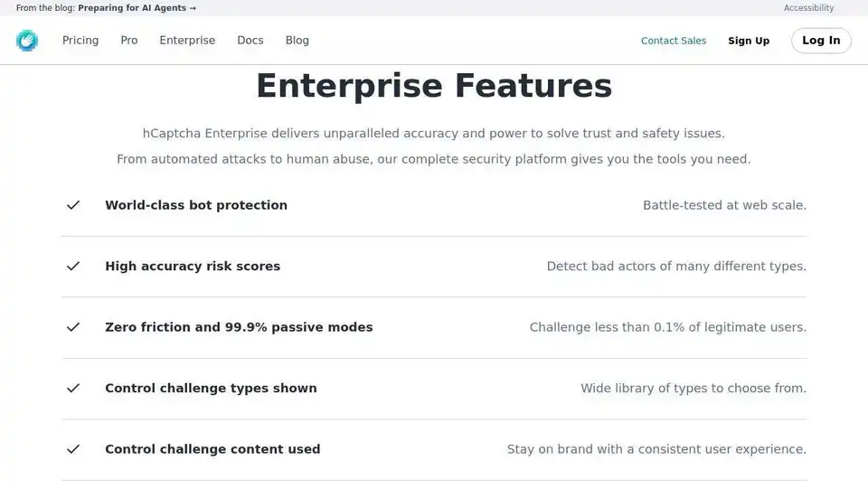This screenshot has width=868, height=488.
Task: Click the Enterprise Features heading
Action: [434, 86]
